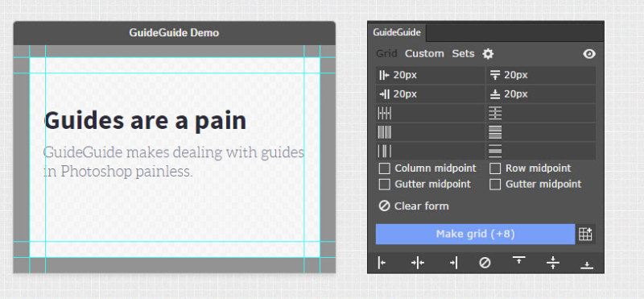Save grid as set icon

[x=585, y=234]
